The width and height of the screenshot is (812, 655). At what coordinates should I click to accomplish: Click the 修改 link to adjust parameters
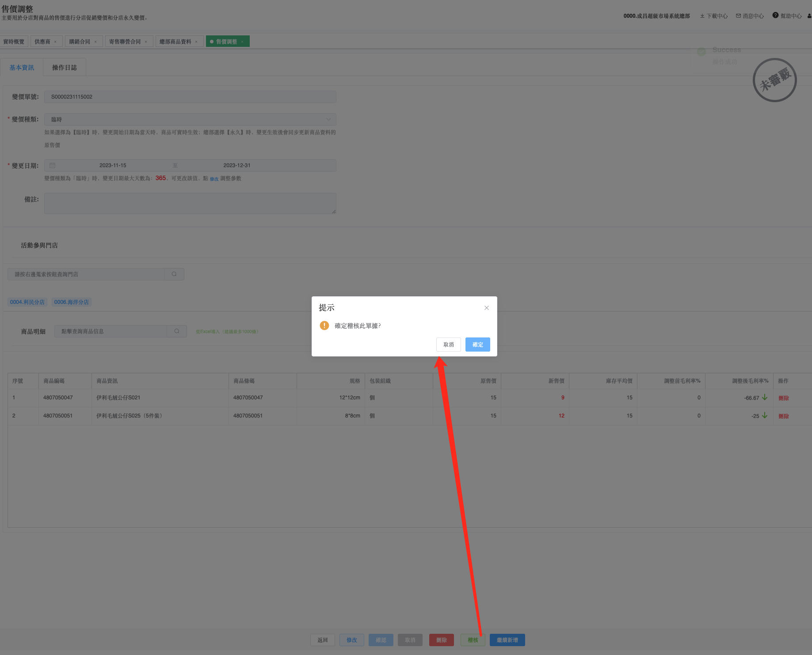coord(214,179)
